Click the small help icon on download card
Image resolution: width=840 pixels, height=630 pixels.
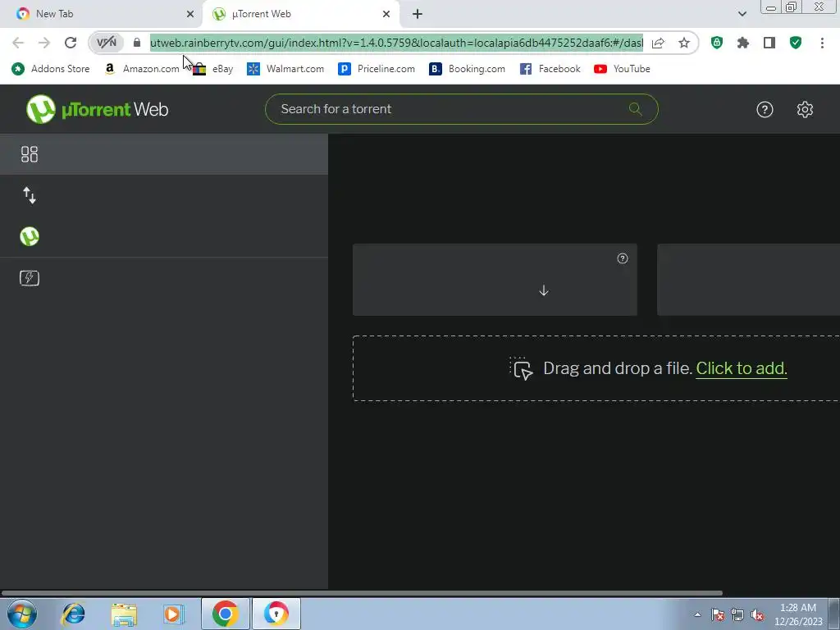622,258
